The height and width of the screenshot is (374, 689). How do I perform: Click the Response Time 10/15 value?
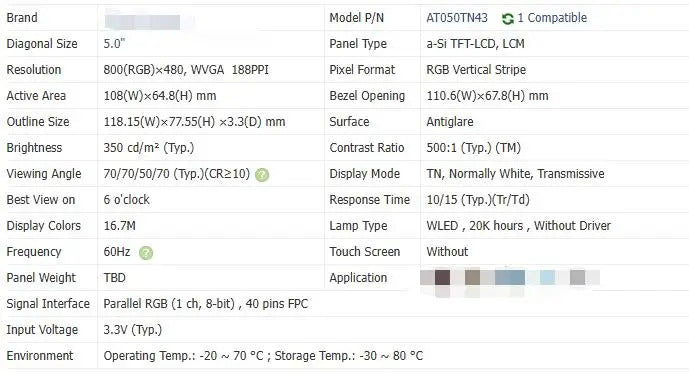[478, 200]
